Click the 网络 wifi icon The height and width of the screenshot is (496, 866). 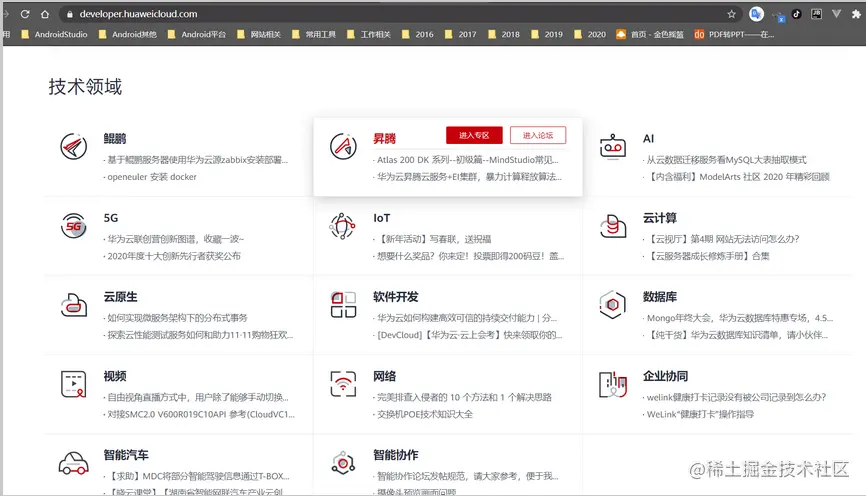(343, 384)
